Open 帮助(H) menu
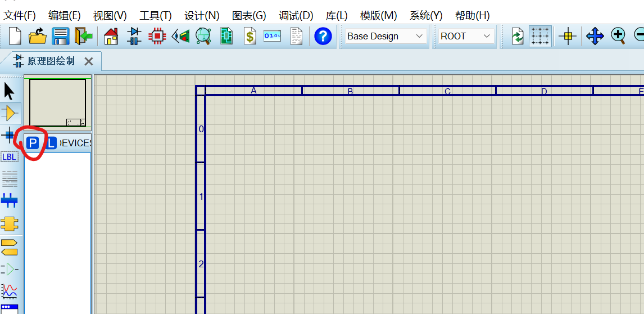The height and width of the screenshot is (314, 644). [x=472, y=16]
